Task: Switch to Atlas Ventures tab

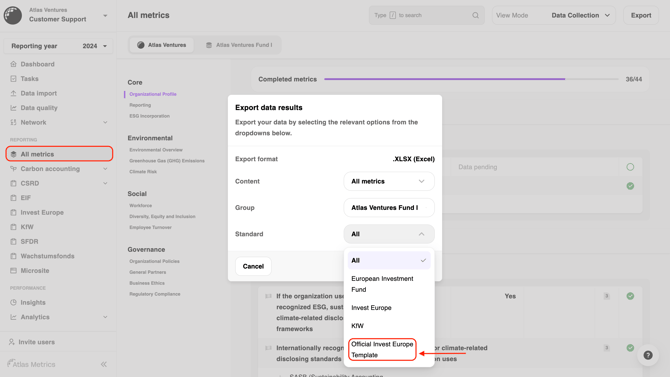Action: point(162,45)
